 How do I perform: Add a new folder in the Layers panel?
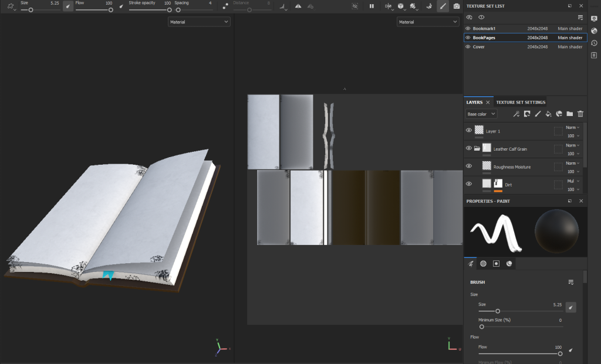(x=569, y=114)
